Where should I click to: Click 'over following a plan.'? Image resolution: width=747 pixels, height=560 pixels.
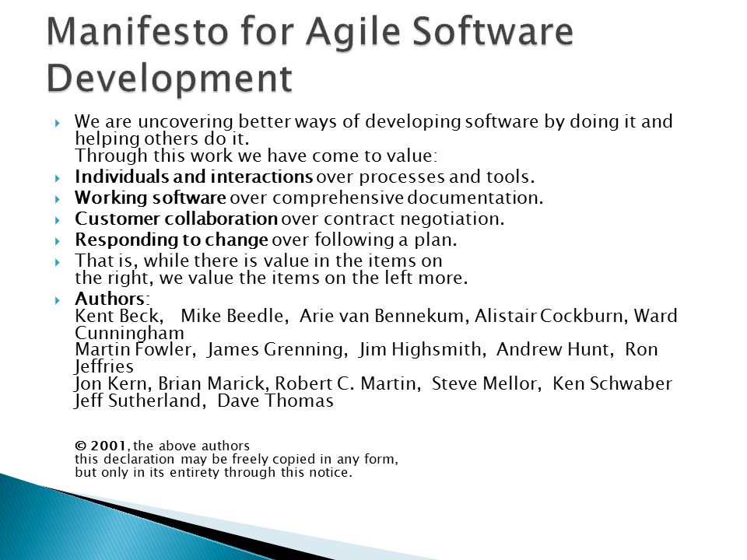click(364, 240)
